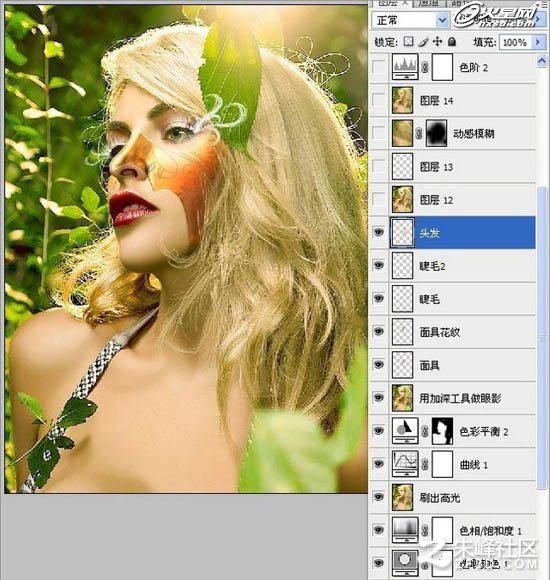Click the lock image pixels brush icon
This screenshot has width=550, height=580.
coord(423,42)
